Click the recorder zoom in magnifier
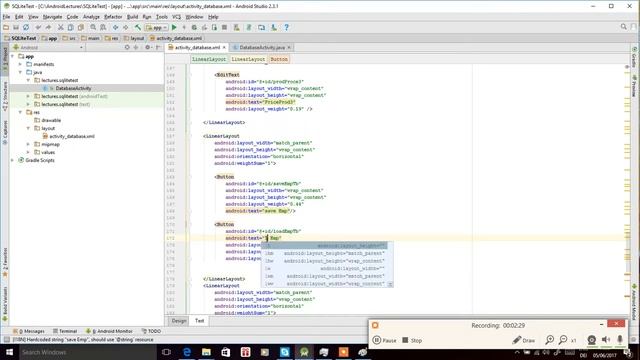This screenshot has height=360, width=640. pos(550,340)
